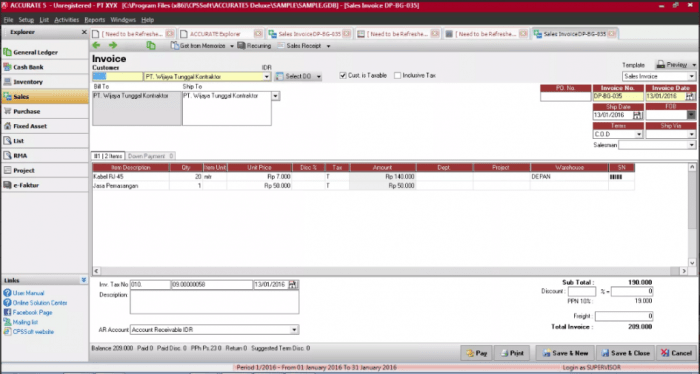This screenshot has width=700, height=374.
Task: Open the Inv. Tax date calendar picker
Action: [292, 284]
